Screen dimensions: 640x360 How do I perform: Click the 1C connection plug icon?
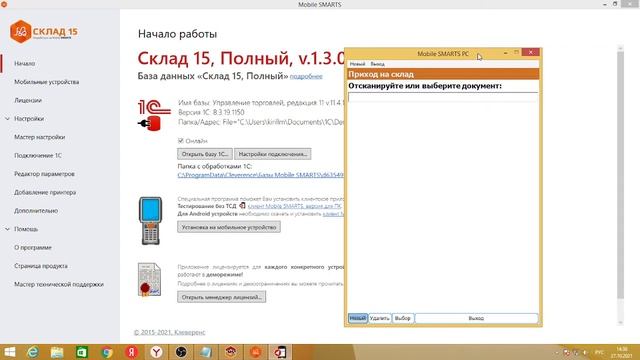[x=150, y=123]
